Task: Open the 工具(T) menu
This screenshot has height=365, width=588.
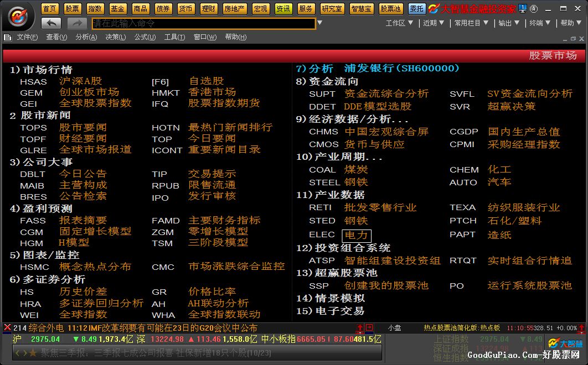Action: [175, 37]
